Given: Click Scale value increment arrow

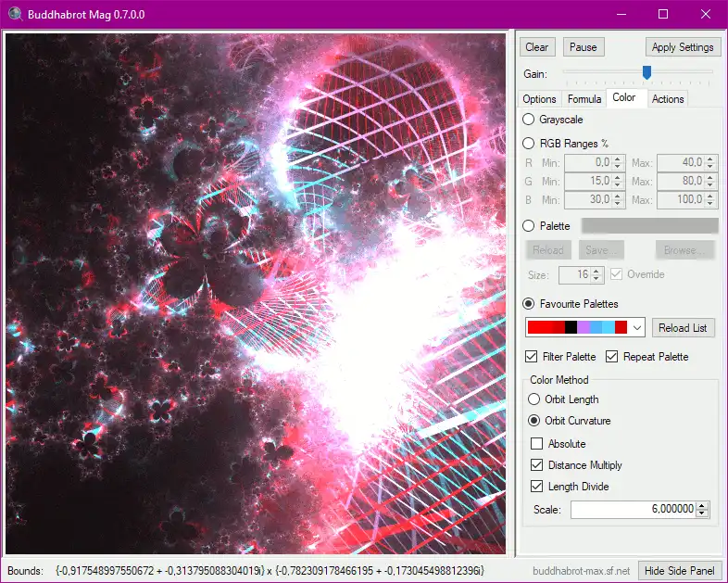Looking at the screenshot, I should pos(702,506).
